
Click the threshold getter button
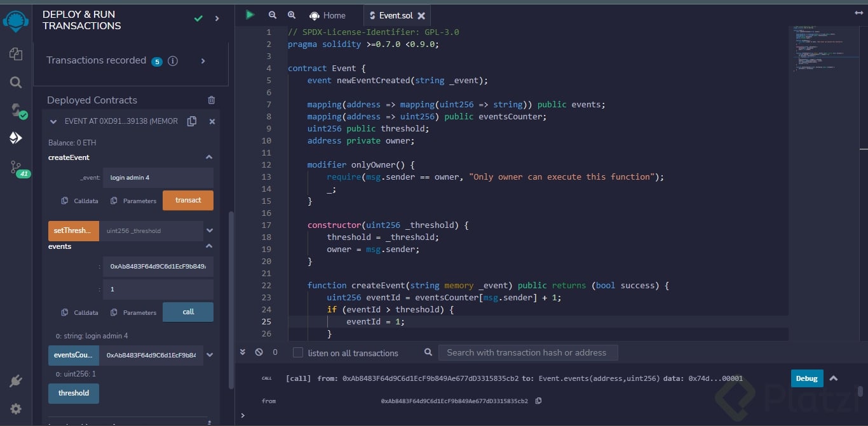[74, 394]
